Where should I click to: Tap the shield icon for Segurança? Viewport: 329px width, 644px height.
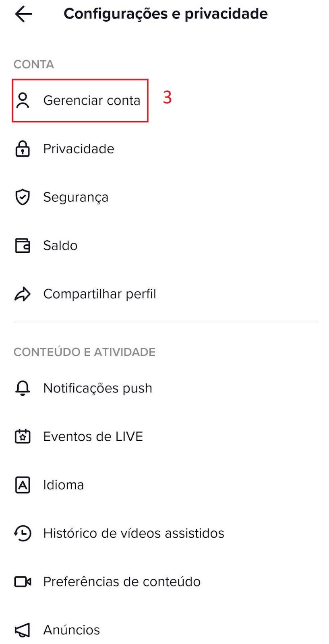pos(23,197)
